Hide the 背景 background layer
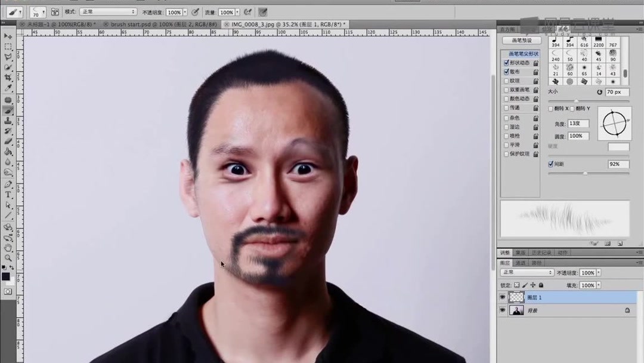Screen dimensions: 644x363 coord(502,310)
